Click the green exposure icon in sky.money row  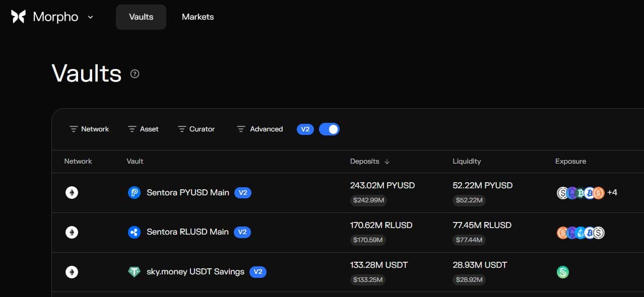tap(563, 272)
